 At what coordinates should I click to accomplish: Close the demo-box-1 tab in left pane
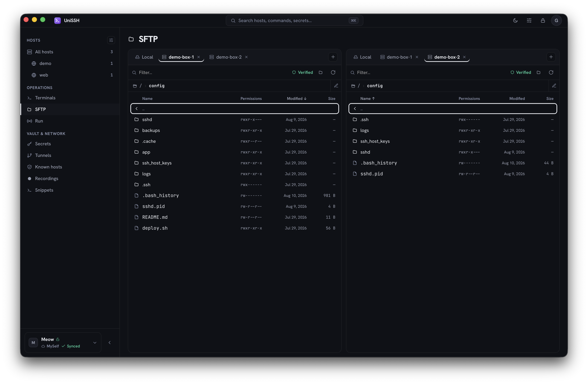[x=198, y=57]
